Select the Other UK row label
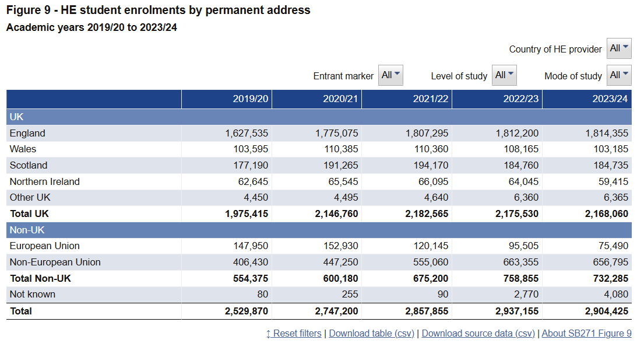 pyautogui.click(x=30, y=197)
